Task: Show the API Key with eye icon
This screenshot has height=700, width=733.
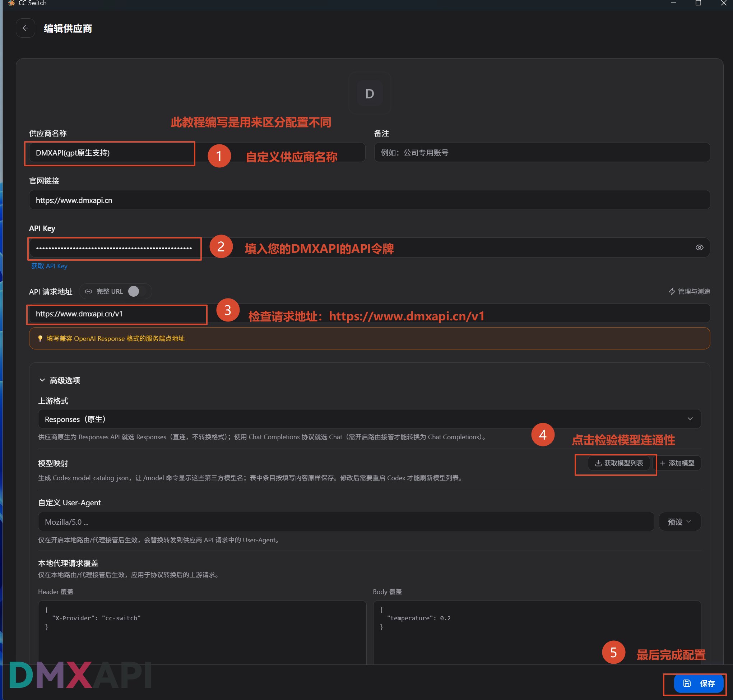Action: click(699, 247)
